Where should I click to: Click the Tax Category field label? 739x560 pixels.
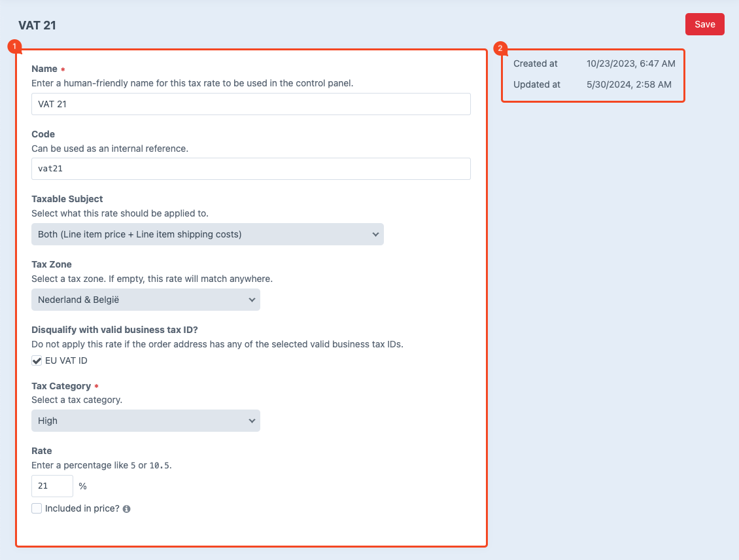(61, 386)
